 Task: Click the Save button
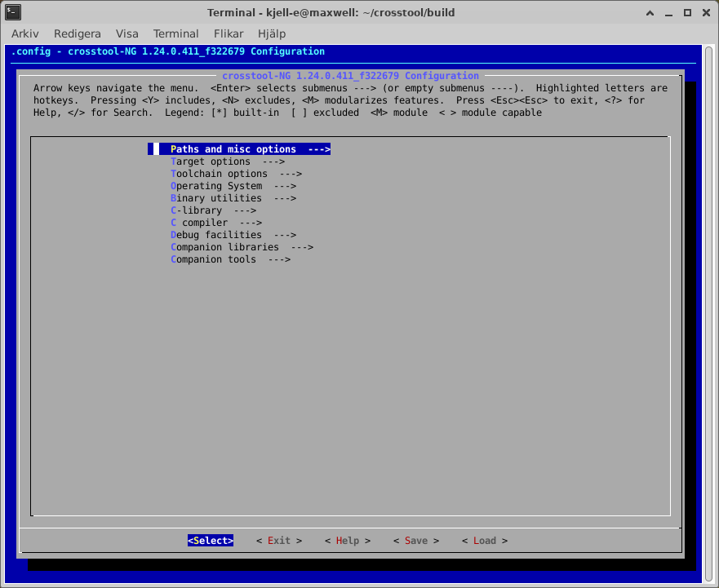[416, 541]
